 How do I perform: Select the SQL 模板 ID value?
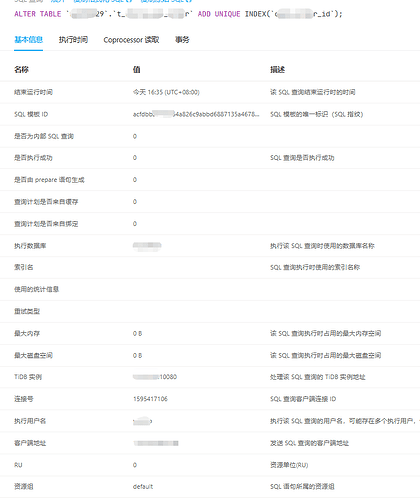point(196,114)
